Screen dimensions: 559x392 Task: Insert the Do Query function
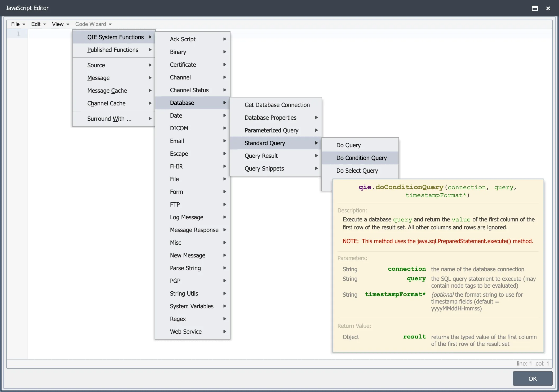[x=360, y=145]
